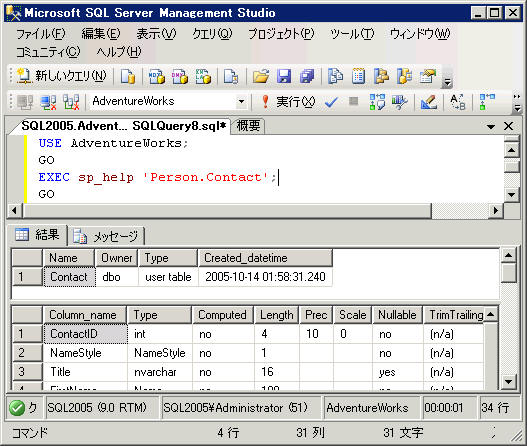Image resolution: width=527 pixels, height=446 pixels.
Task: Close the SQLQuery8.sql document tab
Action: tap(509, 126)
